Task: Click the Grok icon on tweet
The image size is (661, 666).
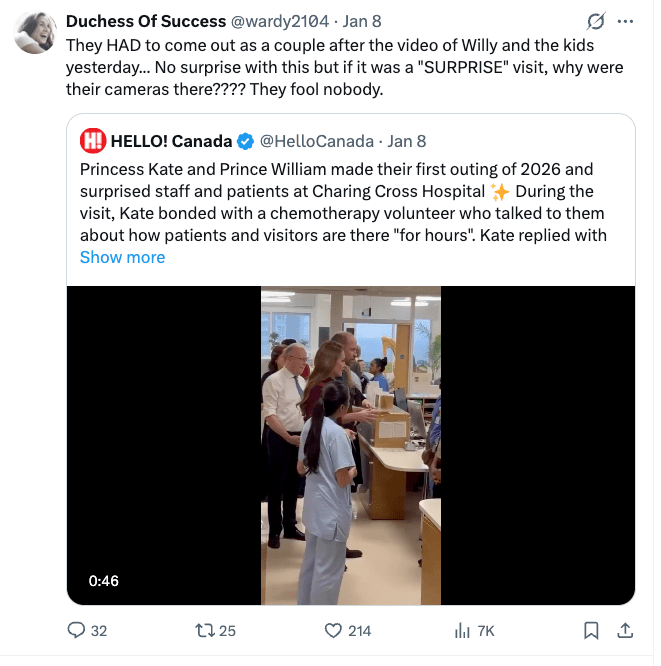Action: (x=596, y=21)
